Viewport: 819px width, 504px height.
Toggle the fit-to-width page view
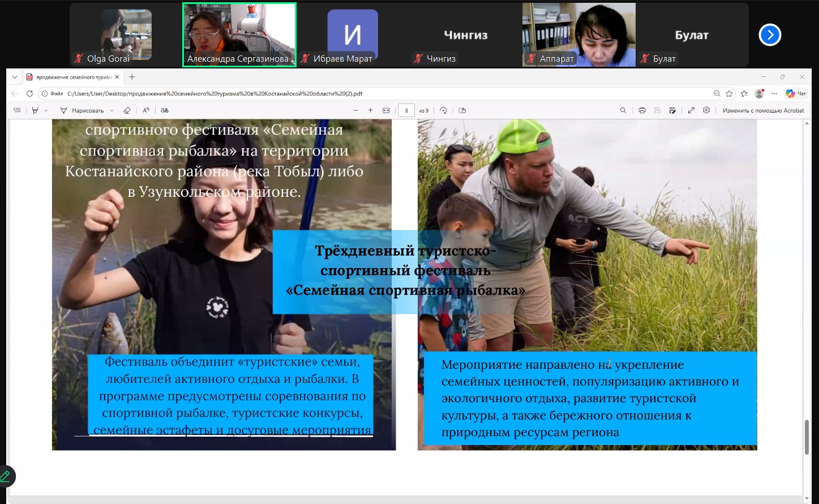pyautogui.click(x=386, y=110)
